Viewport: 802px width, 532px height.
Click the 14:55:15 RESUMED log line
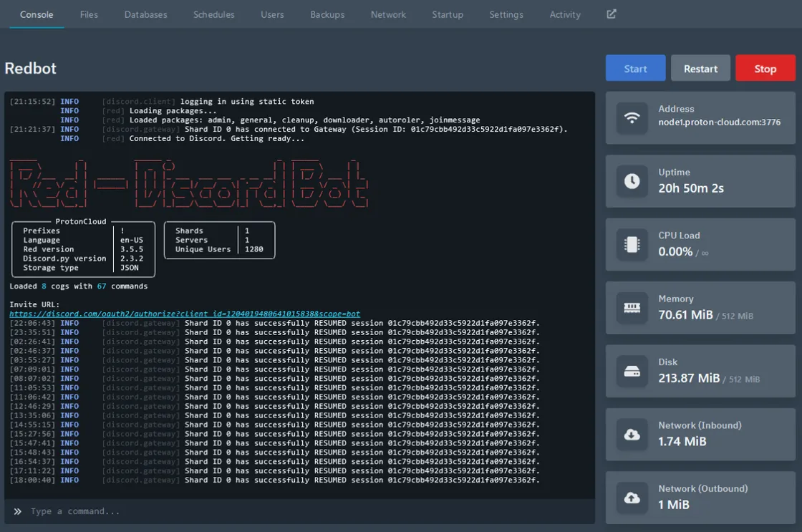(x=275, y=424)
